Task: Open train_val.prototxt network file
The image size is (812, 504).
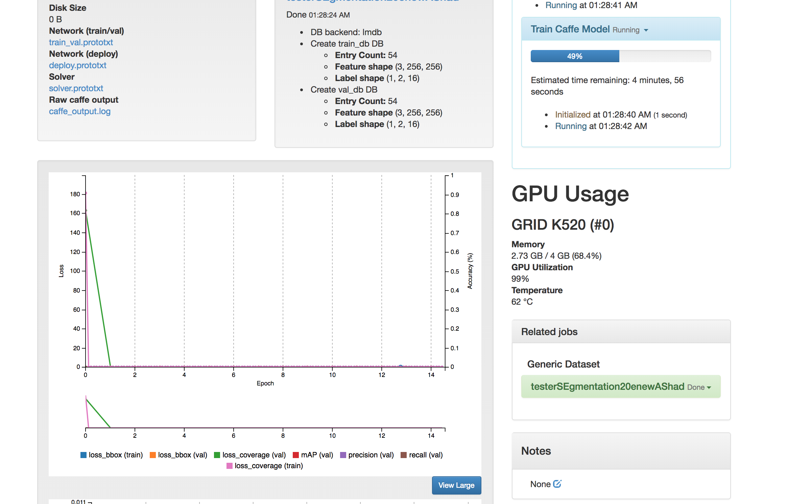Action: [81, 42]
